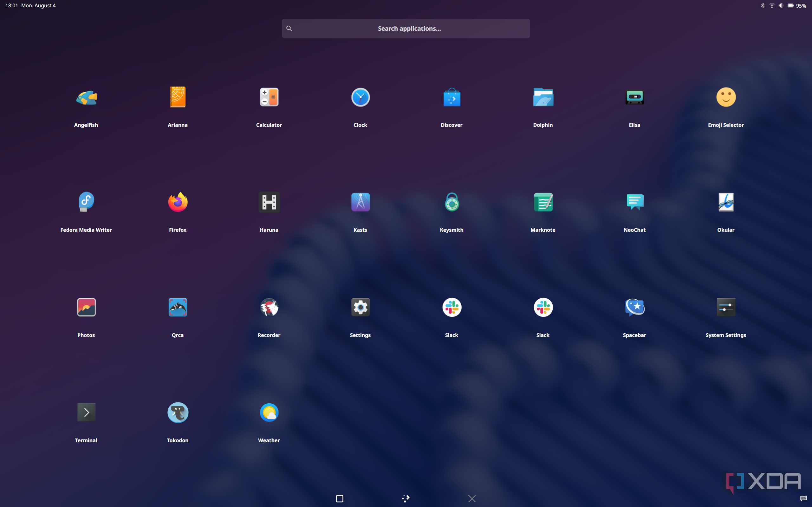Launch the Spacebar messaging app
Image resolution: width=812 pixels, height=507 pixels.
pyautogui.click(x=635, y=307)
